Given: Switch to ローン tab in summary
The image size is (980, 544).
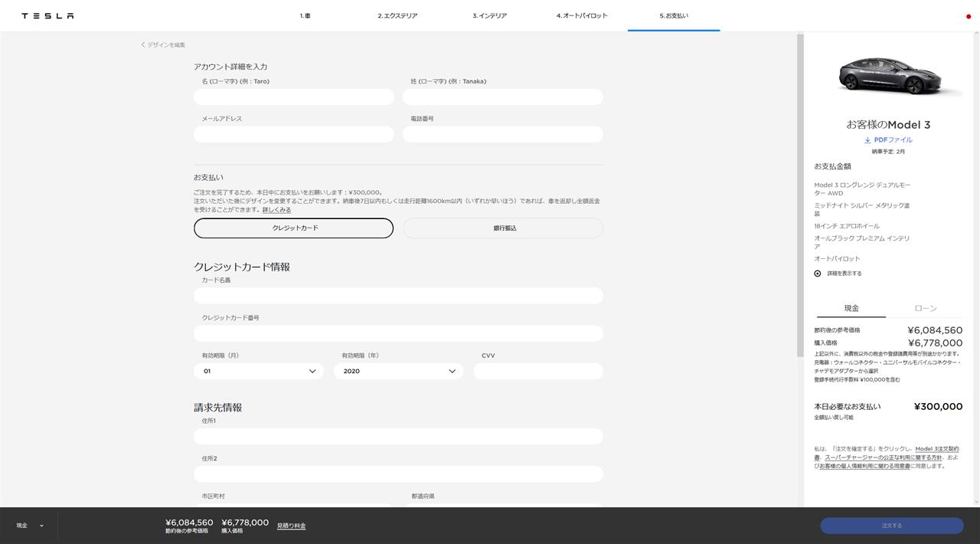Looking at the screenshot, I should point(925,308).
